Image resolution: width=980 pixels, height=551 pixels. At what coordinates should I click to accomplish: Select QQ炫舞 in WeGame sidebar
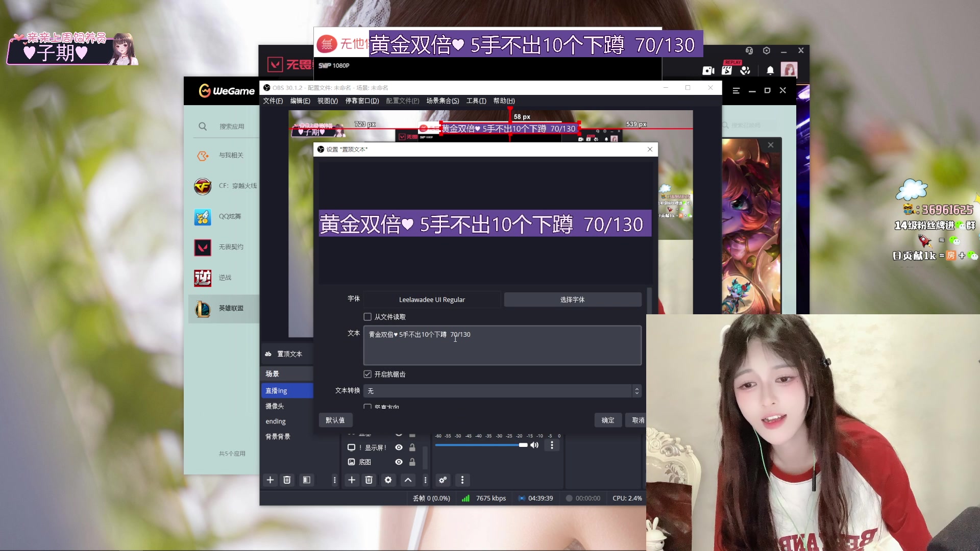[x=223, y=216]
